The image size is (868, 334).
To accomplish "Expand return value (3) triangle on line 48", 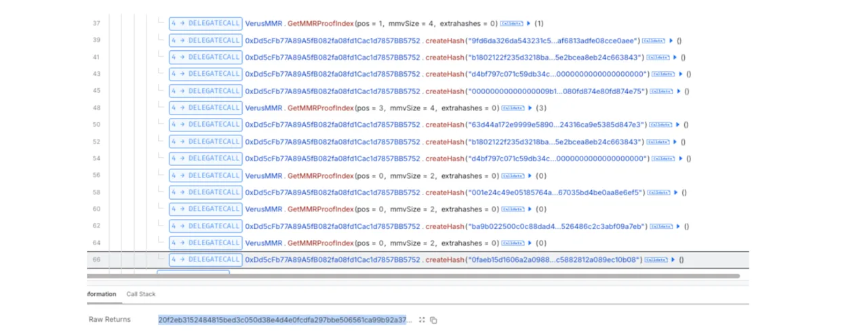I will coord(529,108).
